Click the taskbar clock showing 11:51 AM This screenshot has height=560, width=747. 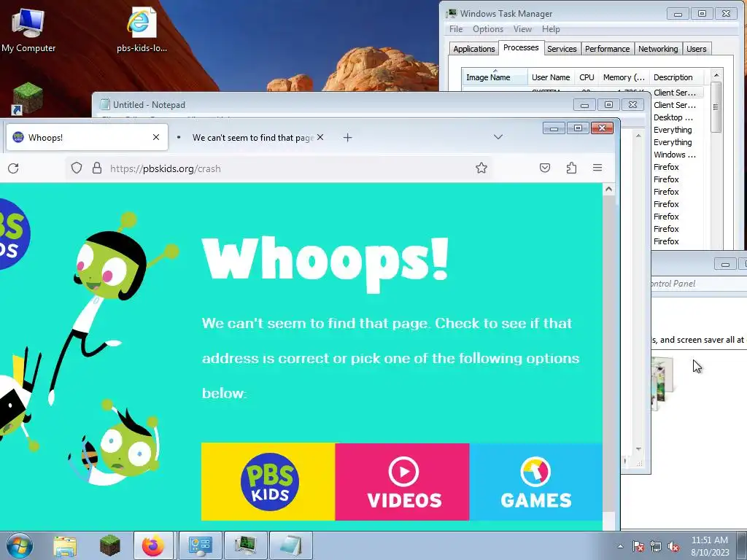click(710, 546)
